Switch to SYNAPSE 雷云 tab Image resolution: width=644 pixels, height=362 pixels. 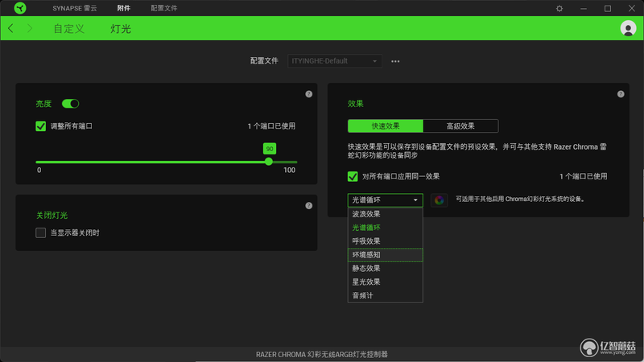click(75, 8)
